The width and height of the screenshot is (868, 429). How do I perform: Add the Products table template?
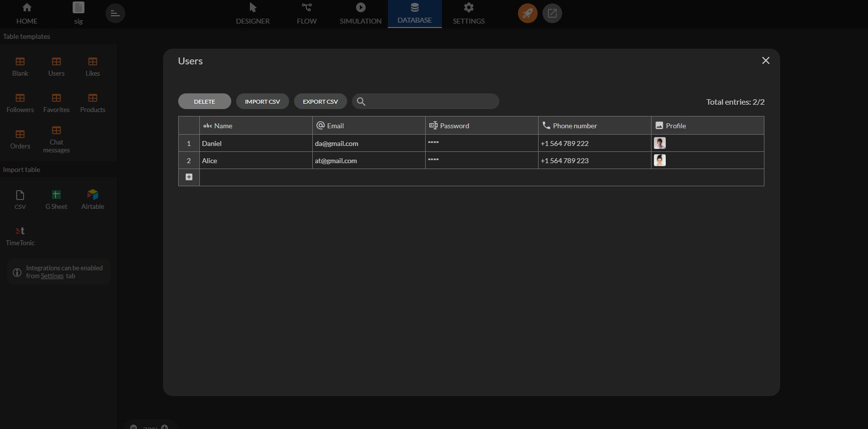coord(93,103)
